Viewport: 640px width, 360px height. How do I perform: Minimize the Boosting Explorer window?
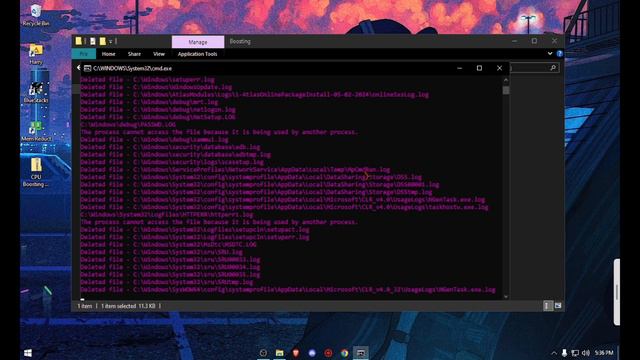[514, 41]
